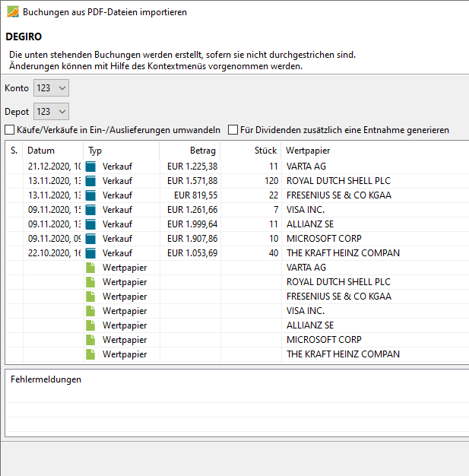Click the Verkauf icon for ROYAL DUTCH SHELL PLC
Viewport: 469px width, 476px height.
[x=90, y=181]
